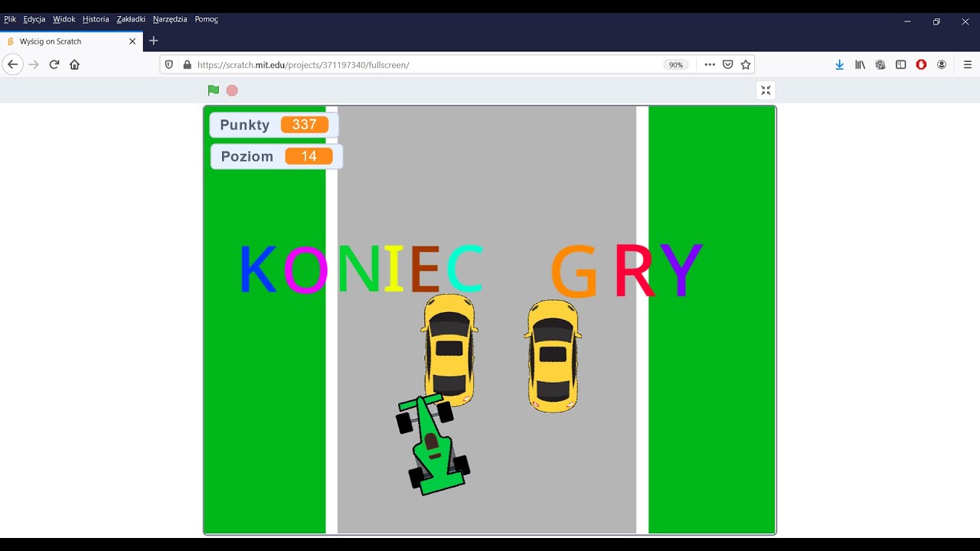
Task: Click the Punkty score display
Action: [274, 125]
